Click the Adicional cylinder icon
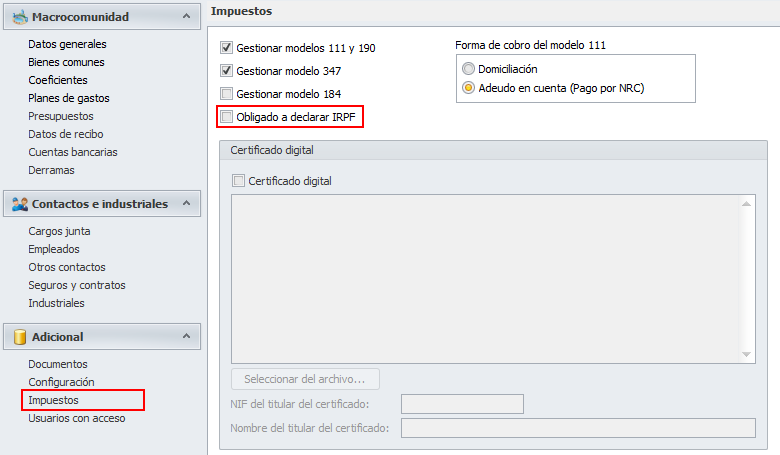The image size is (780, 455). click(x=20, y=337)
